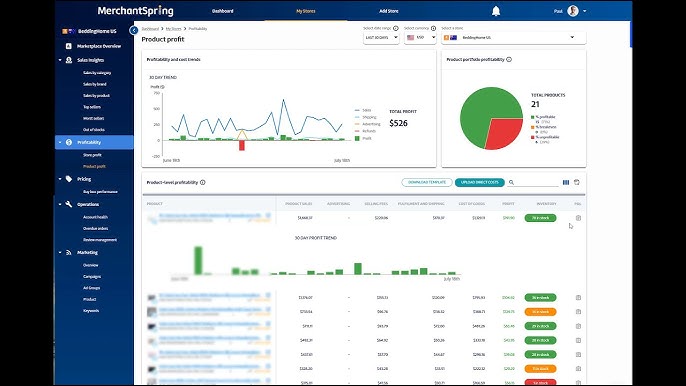The width and height of the screenshot is (686, 386).
Task: Click the clipboard icon on first product row
Action: pos(578,218)
